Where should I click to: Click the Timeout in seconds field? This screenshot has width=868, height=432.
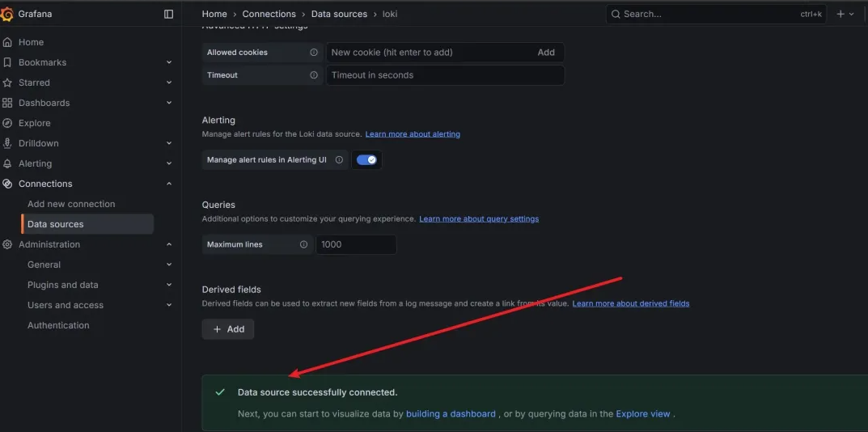[x=445, y=75]
